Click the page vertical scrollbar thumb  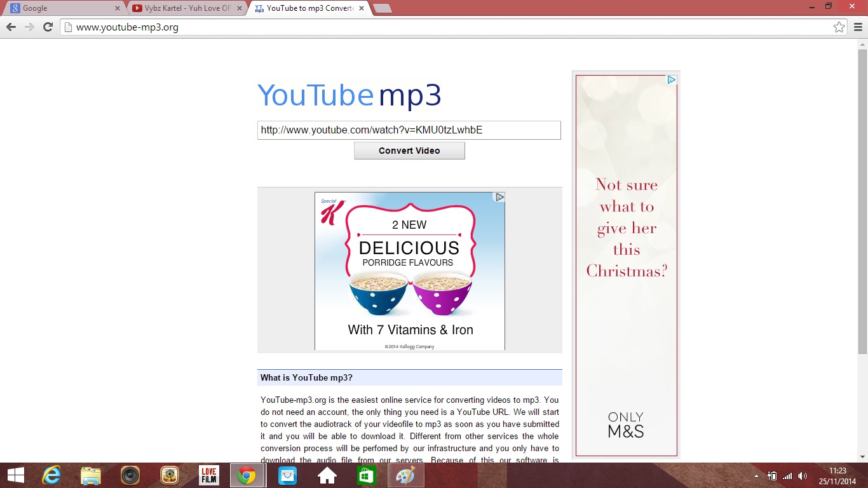[862, 201]
